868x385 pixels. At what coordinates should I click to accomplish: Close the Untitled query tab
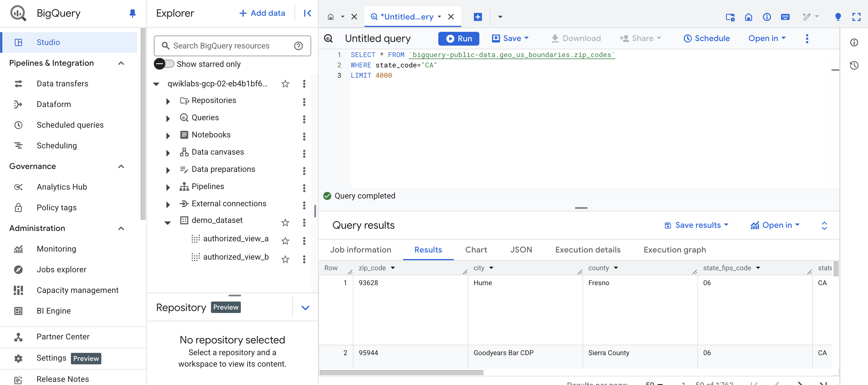451,17
